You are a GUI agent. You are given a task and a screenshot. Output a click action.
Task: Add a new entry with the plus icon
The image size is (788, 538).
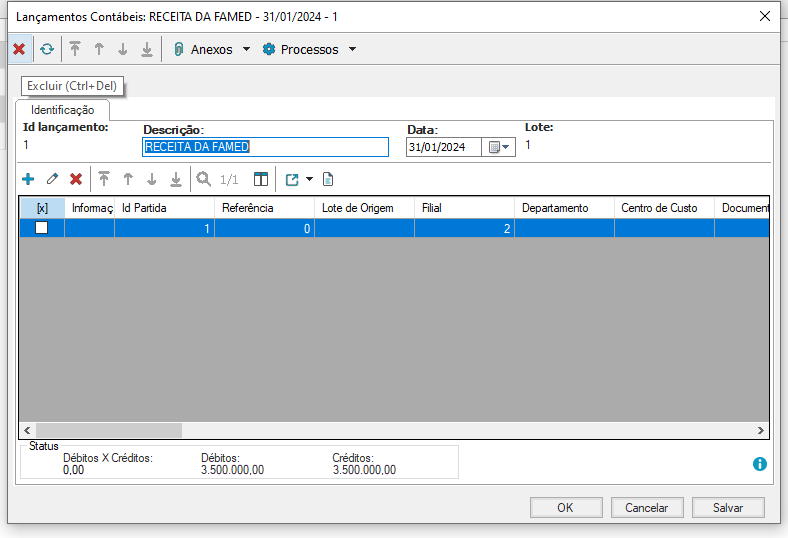pos(28,179)
